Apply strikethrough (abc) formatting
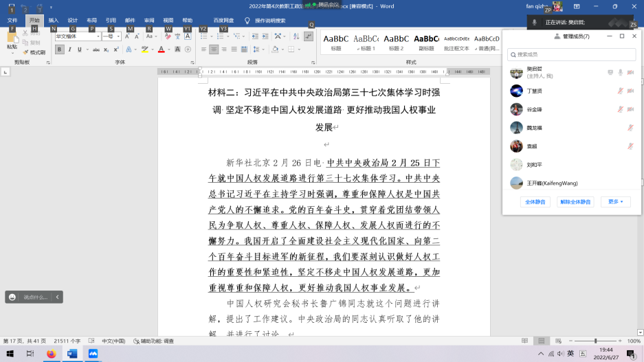Viewport: 644px width, 362px height. click(x=96, y=49)
